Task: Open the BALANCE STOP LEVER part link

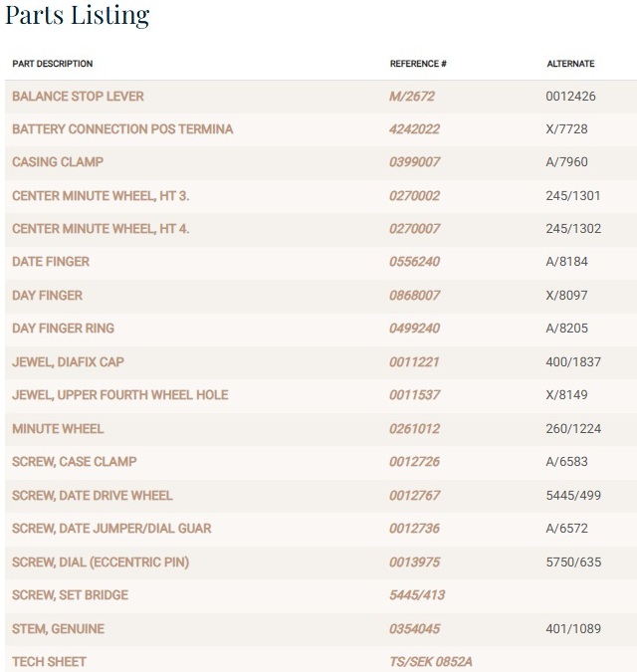Action: click(78, 97)
